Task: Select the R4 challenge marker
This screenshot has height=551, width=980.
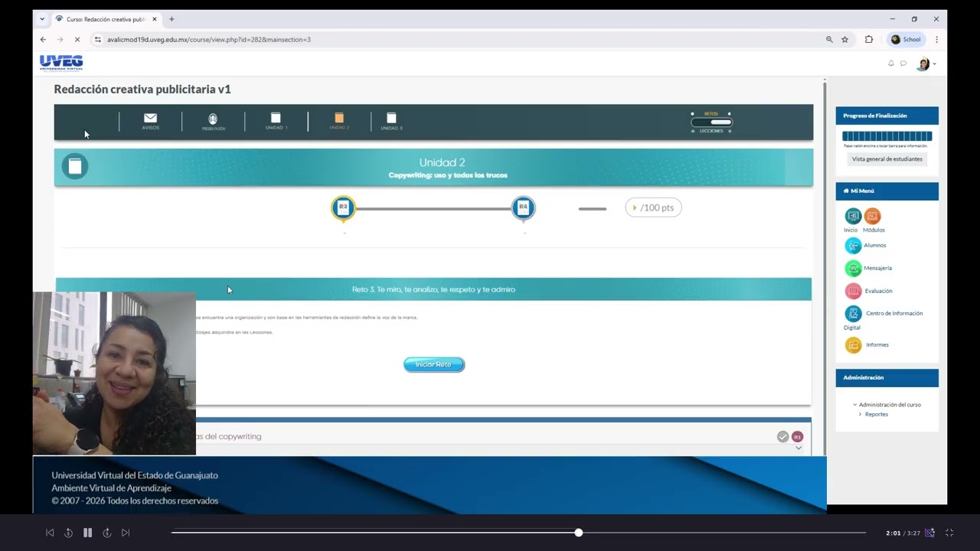Action: [x=524, y=207]
